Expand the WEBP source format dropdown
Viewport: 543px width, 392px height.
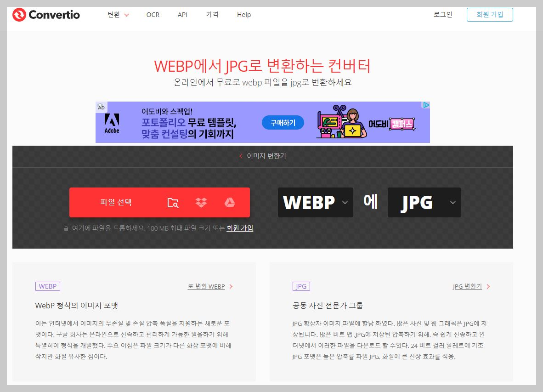pos(316,203)
